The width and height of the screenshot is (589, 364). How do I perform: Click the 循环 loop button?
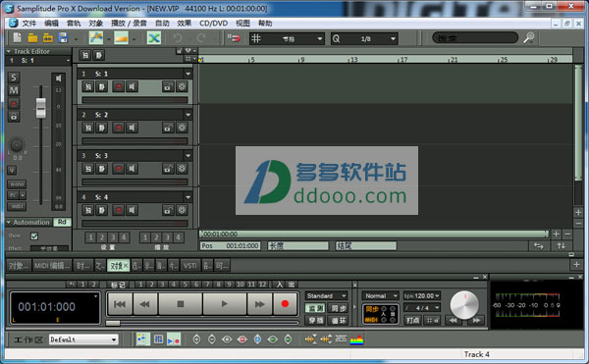point(339,321)
